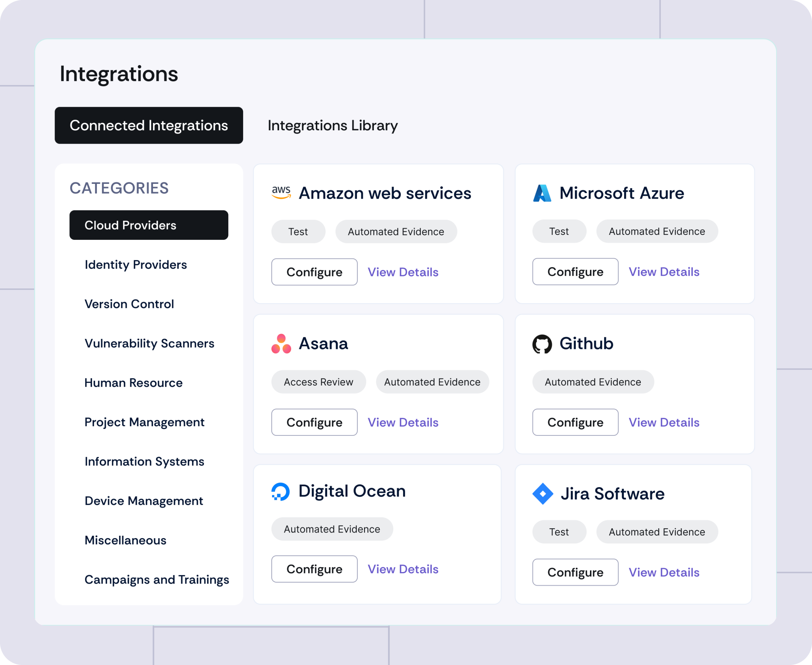Click the Digital Ocean logo icon
The image size is (812, 665).
click(281, 491)
